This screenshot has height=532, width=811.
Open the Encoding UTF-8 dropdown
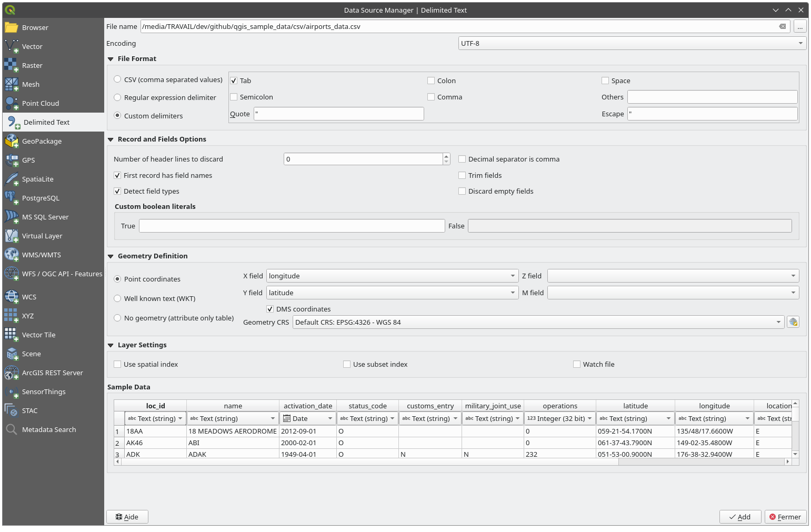coord(632,43)
